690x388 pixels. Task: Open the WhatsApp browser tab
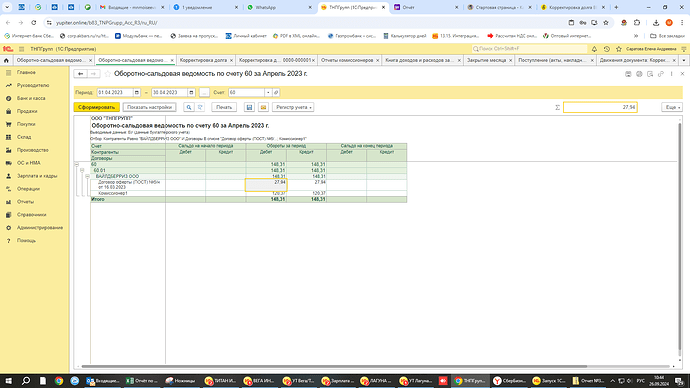[x=279, y=7]
